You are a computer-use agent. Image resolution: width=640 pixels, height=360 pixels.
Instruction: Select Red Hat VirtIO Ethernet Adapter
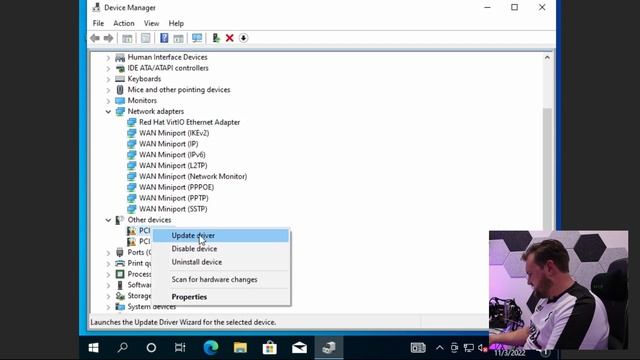(x=189, y=122)
